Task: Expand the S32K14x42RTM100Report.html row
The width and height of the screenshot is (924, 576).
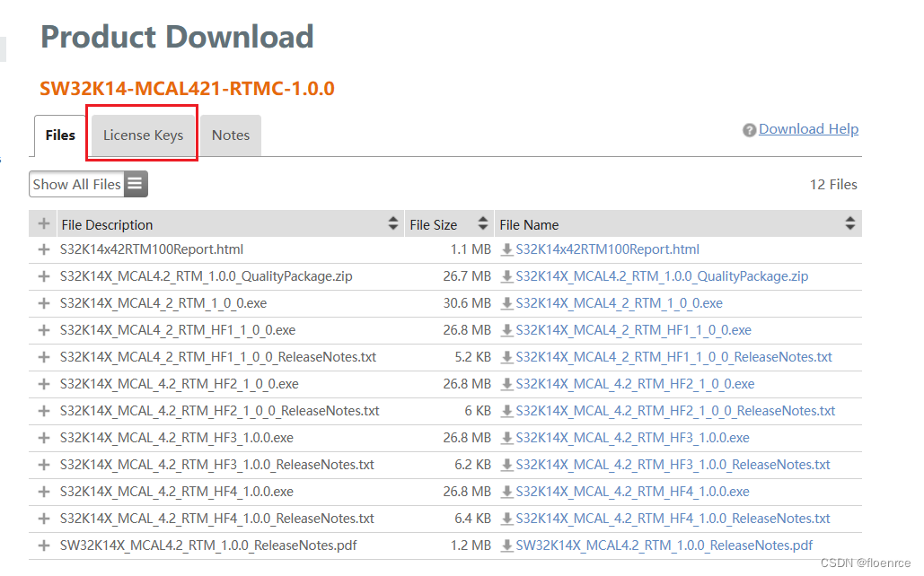Action: [44, 249]
